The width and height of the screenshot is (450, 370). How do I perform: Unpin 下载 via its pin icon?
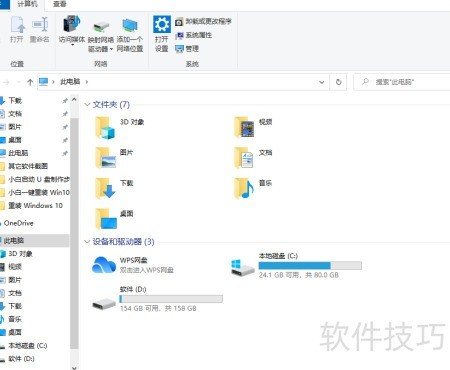pos(65,100)
